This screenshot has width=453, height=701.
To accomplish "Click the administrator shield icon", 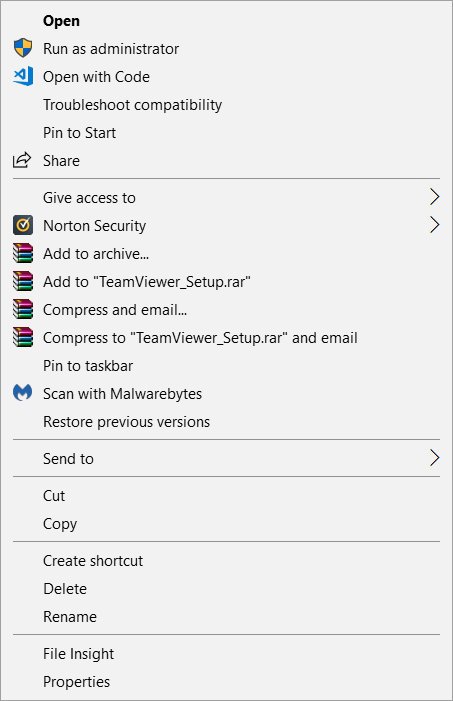I will pyautogui.click(x=23, y=48).
